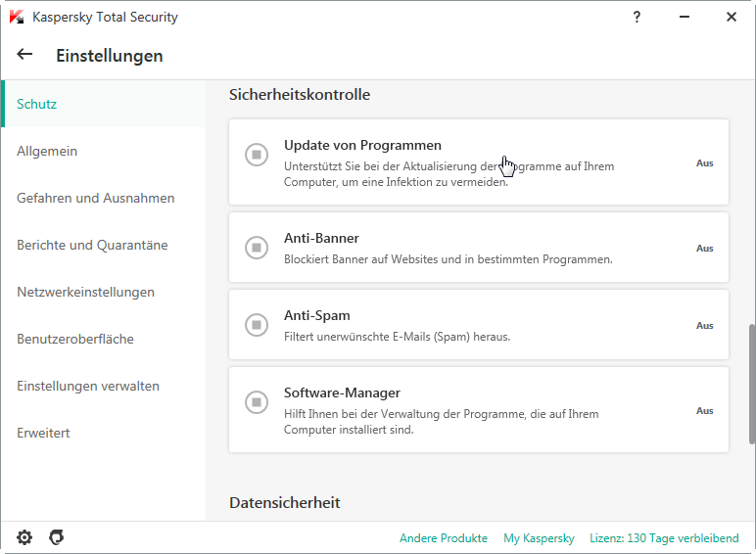This screenshot has width=756, height=554.
Task: Click the Andere Produkte link
Action: click(x=443, y=538)
